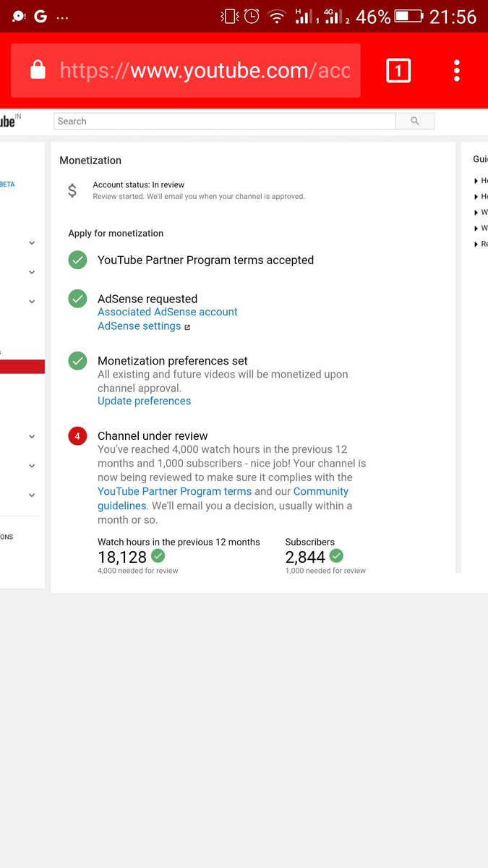Click the magnifier search button
The width and height of the screenshot is (488, 868).
coord(415,122)
